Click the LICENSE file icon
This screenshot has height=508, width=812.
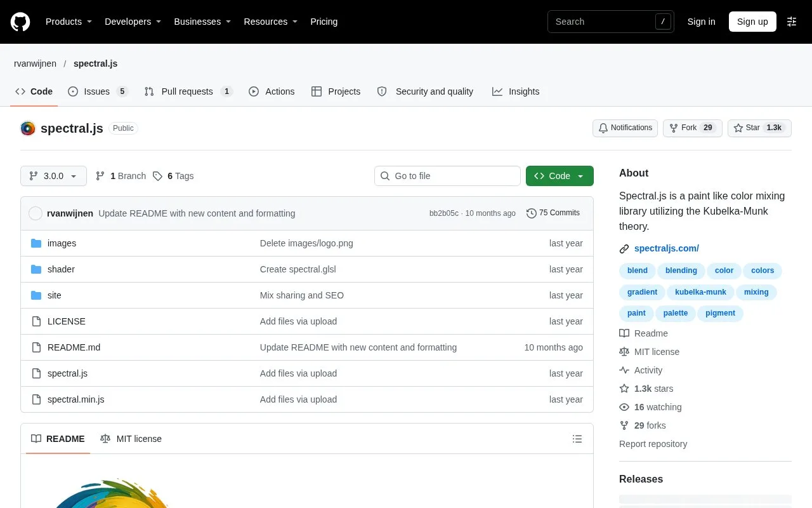click(36, 321)
